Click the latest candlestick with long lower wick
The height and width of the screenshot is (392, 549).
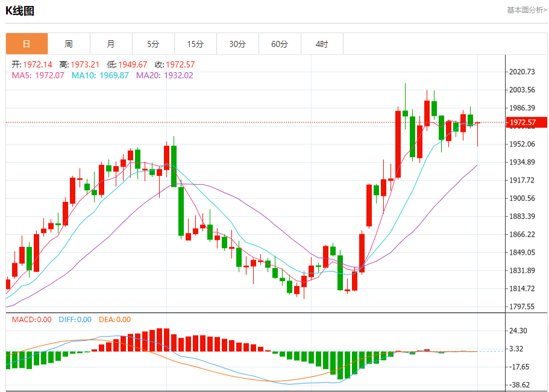click(477, 134)
